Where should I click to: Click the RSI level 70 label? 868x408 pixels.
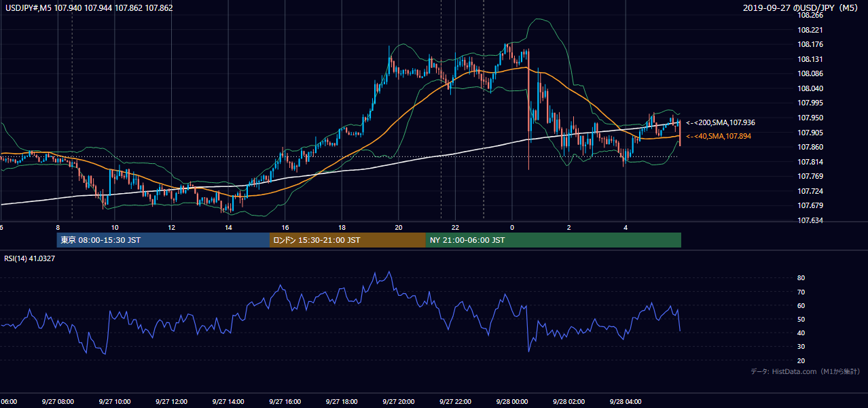pos(801,292)
